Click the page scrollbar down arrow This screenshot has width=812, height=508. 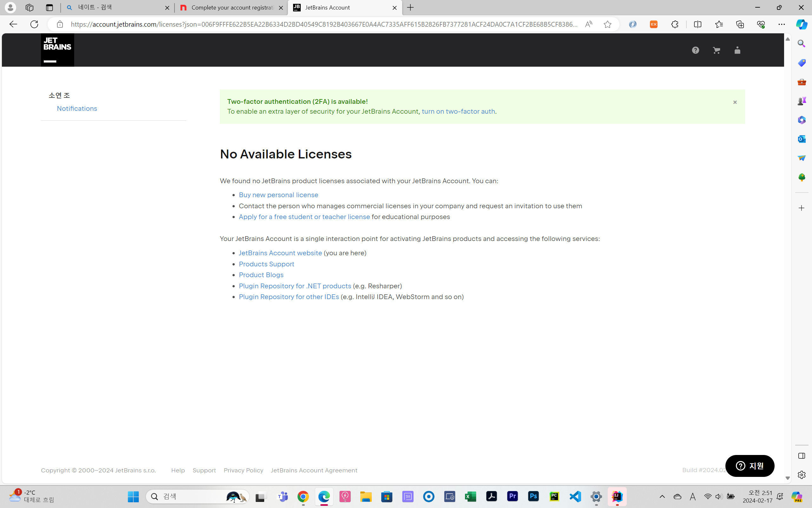click(788, 478)
